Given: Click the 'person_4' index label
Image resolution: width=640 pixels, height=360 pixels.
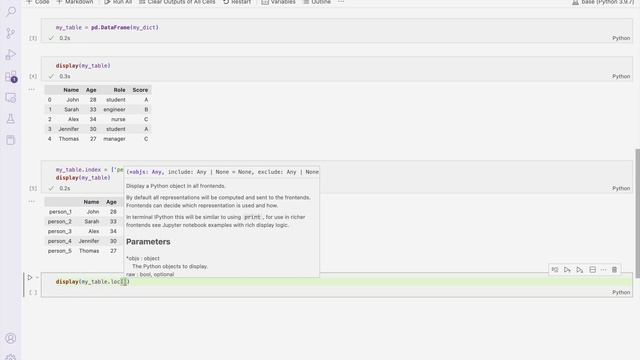Looking at the screenshot, I should (60, 241).
